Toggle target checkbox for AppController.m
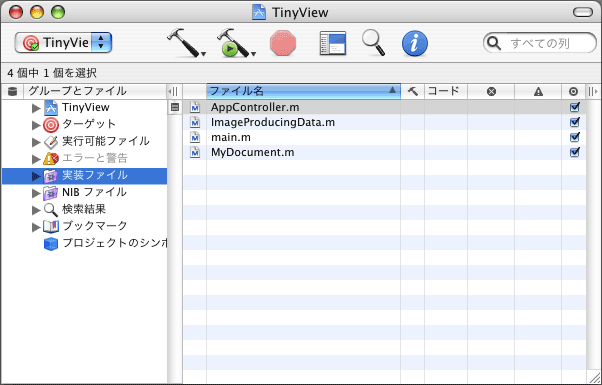602x385 pixels. click(575, 107)
